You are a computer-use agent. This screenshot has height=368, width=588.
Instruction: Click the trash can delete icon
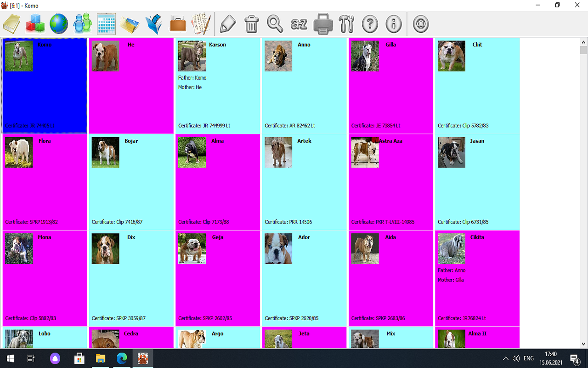(251, 23)
